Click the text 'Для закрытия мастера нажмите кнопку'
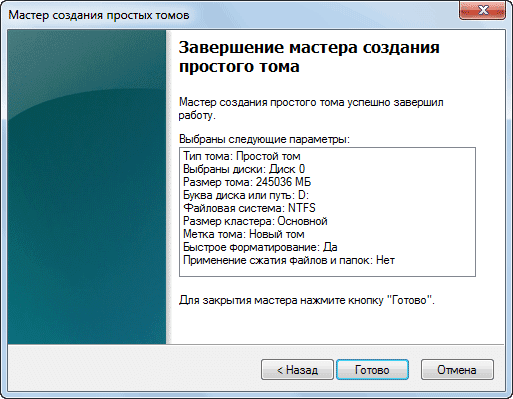 click(281, 300)
